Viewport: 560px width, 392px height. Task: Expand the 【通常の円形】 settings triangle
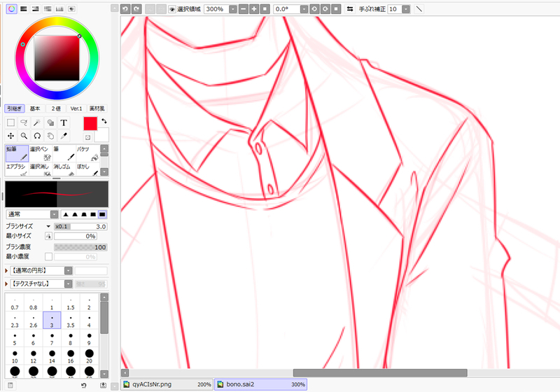[6, 271]
